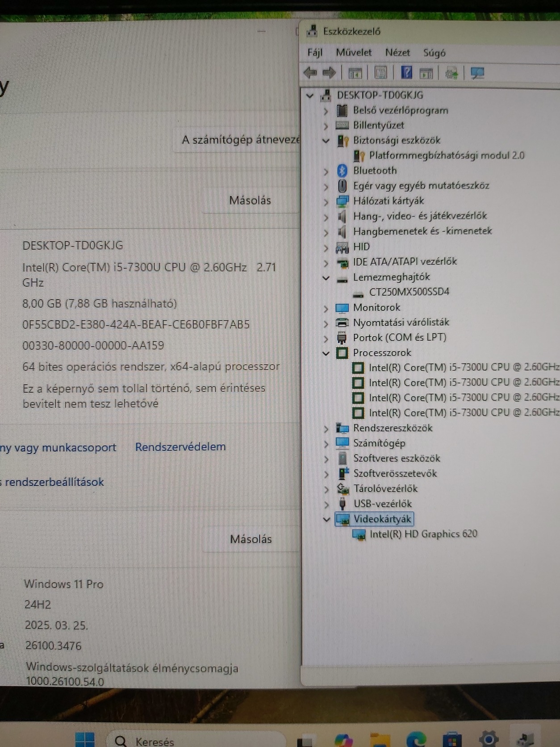Click the gear with green arrow toolbar icon
560x747 pixels.
[452, 73]
